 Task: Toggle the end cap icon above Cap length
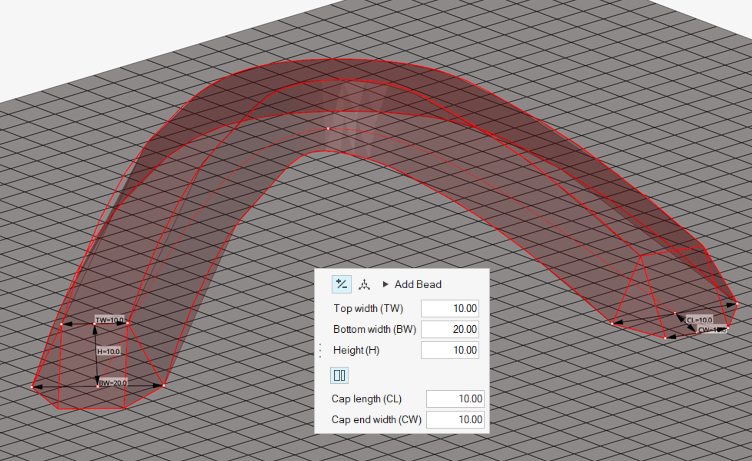340,375
